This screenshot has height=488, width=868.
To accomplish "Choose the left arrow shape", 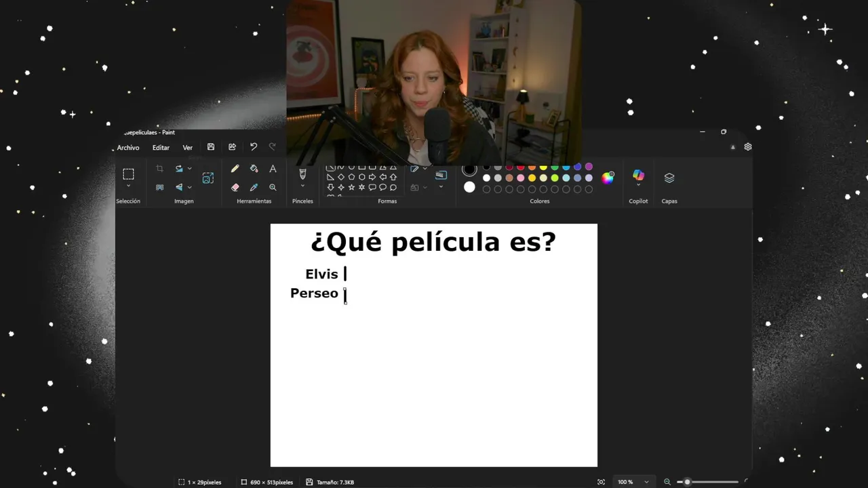I will point(382,177).
